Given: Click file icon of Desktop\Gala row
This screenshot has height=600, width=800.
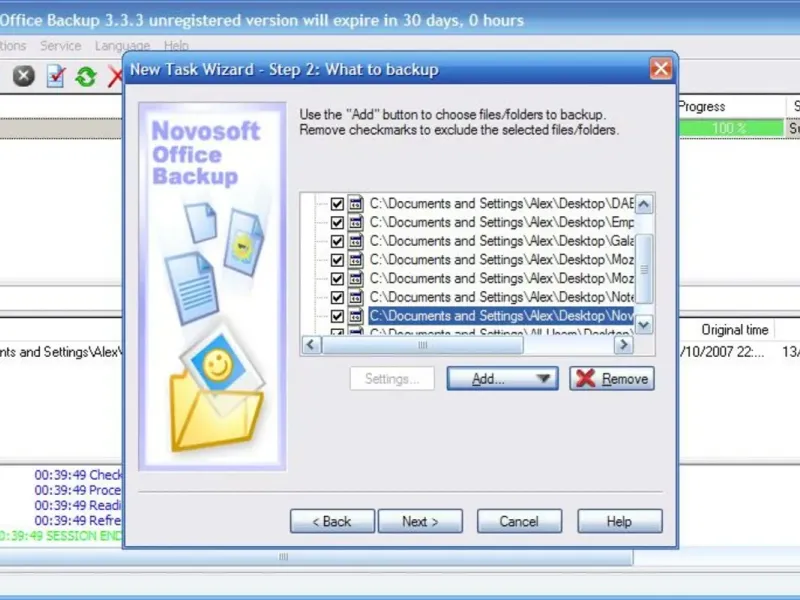Looking at the screenshot, I should pyautogui.click(x=356, y=241).
